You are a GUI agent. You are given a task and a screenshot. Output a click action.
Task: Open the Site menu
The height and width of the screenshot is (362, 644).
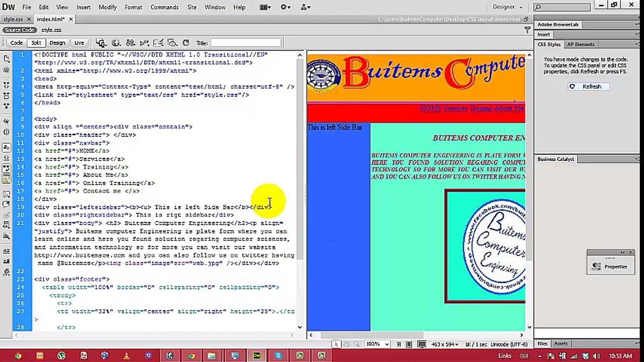[192, 7]
